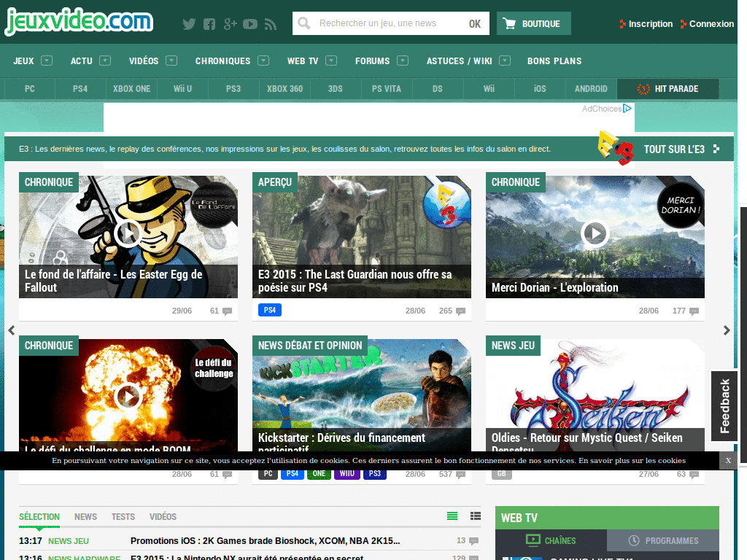Expand the VIDÉOS menu dropdown arrow

[x=171, y=61]
